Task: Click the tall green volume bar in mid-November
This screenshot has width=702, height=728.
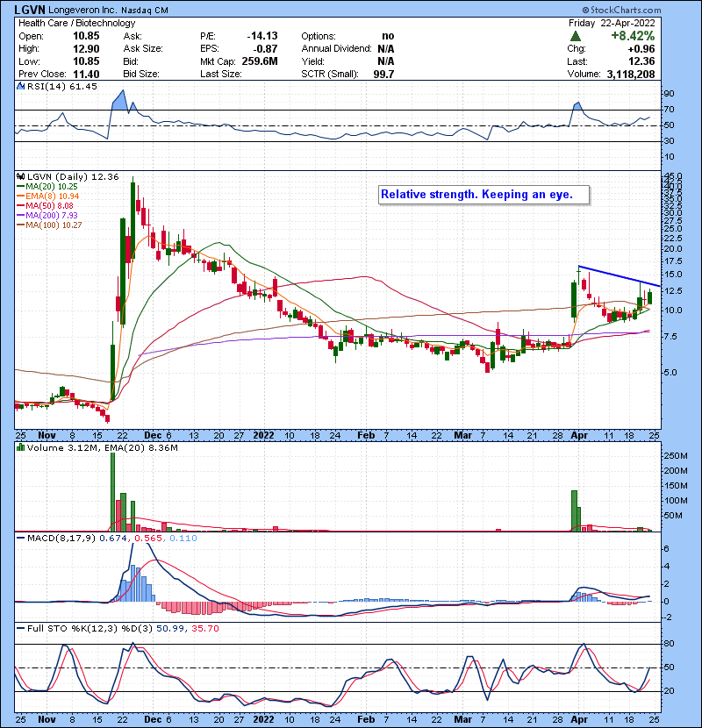Action: [x=113, y=492]
